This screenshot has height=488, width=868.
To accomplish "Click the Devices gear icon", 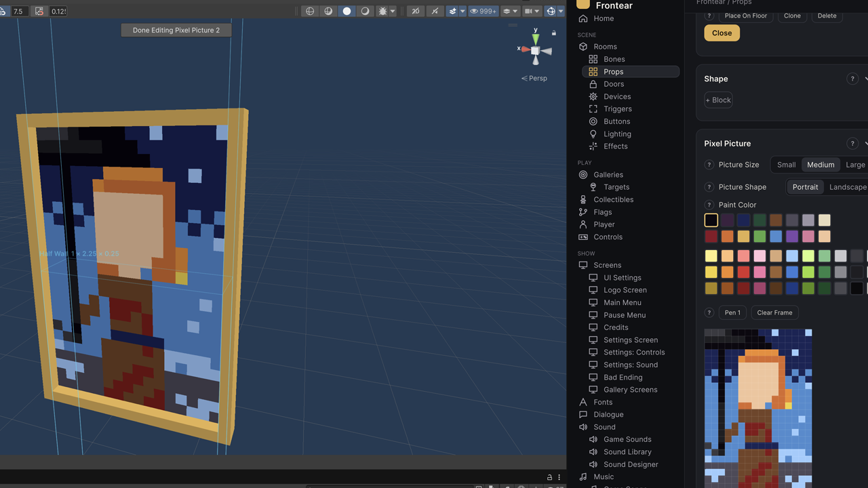I will pyautogui.click(x=593, y=96).
